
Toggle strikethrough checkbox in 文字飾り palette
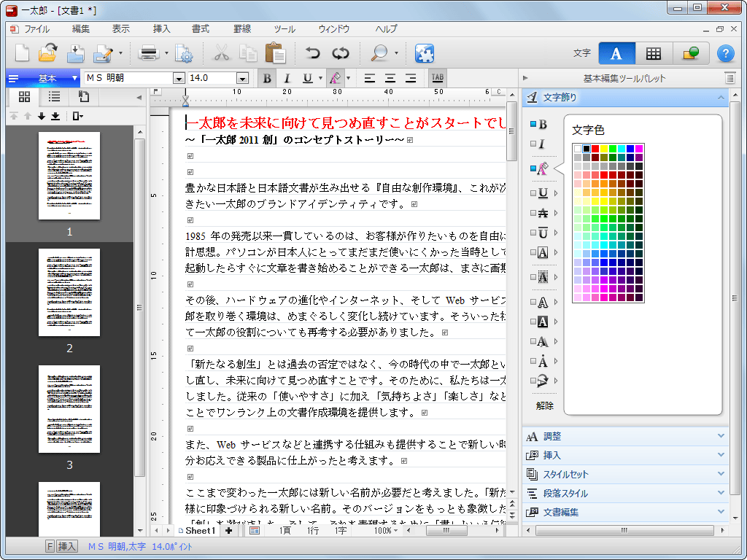[x=533, y=213]
